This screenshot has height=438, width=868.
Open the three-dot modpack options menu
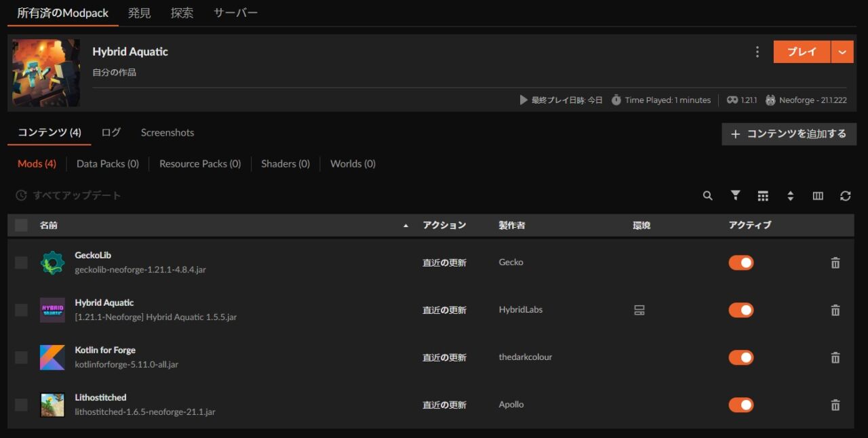[x=757, y=52]
